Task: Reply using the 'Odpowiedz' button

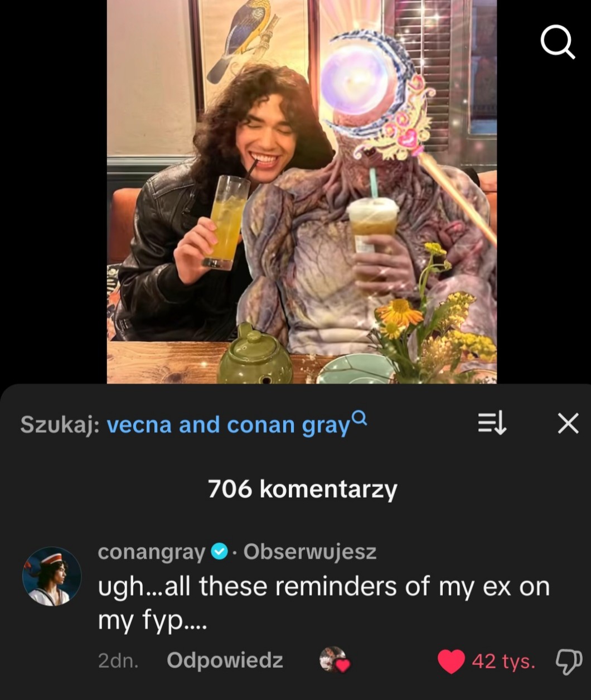Action: pyautogui.click(x=225, y=661)
